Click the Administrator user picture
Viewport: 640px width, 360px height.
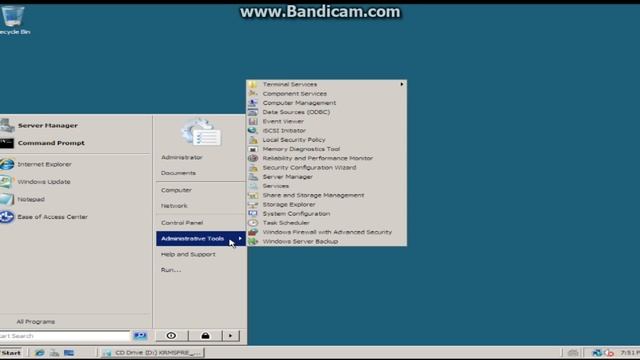point(201,133)
